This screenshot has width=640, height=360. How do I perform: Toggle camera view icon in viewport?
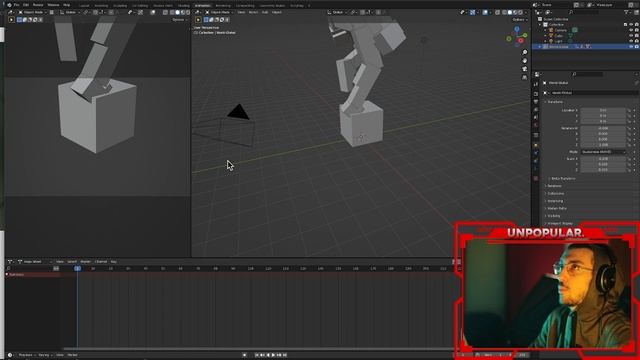[x=524, y=69]
